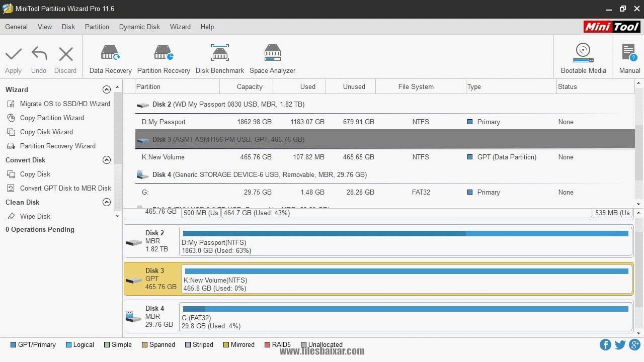Click the Google Plus share icon
Screen dimensions: 644x362
(x=634, y=345)
